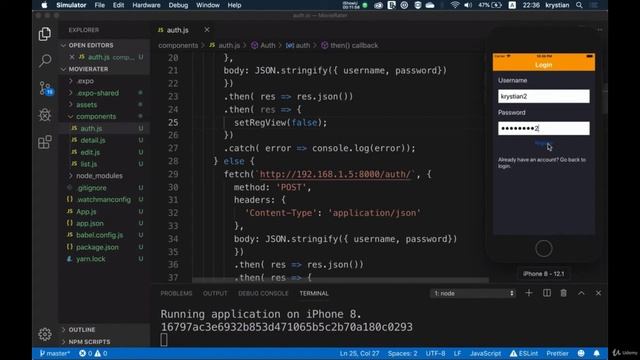Select the Terminal panel tab

pos(314,293)
